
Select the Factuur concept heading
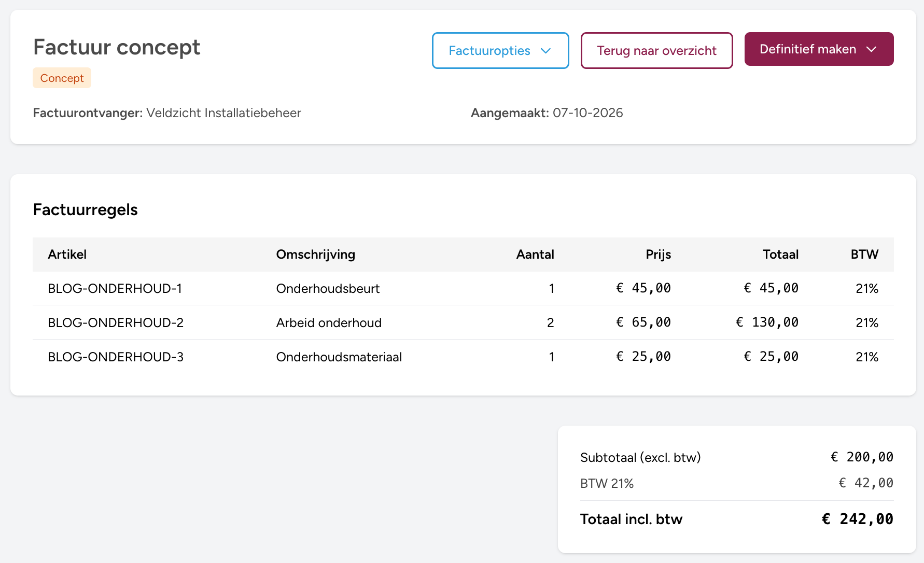tap(117, 47)
